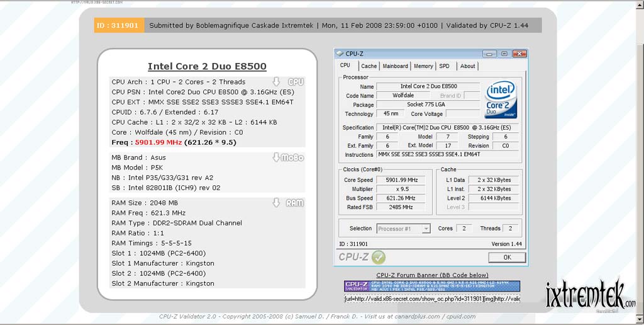Open the CPU tab in CPU-Z
644x325 pixels.
click(x=345, y=66)
